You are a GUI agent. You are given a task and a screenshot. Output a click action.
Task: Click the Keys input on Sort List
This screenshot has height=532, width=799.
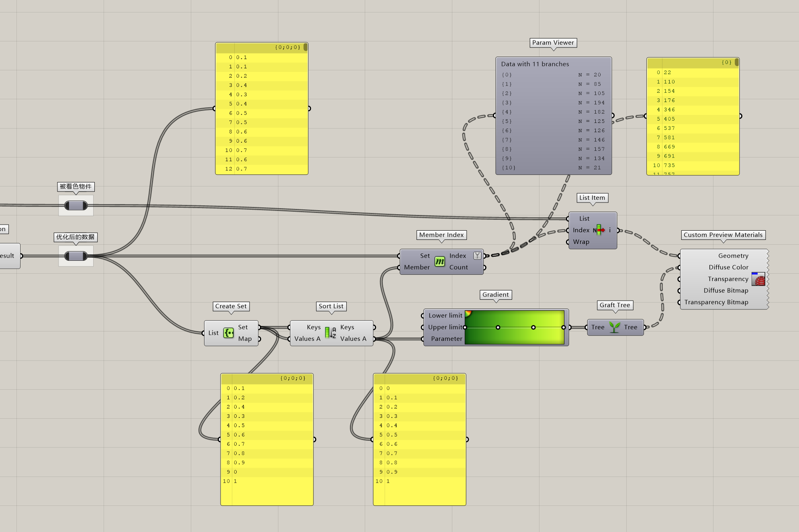click(x=313, y=327)
